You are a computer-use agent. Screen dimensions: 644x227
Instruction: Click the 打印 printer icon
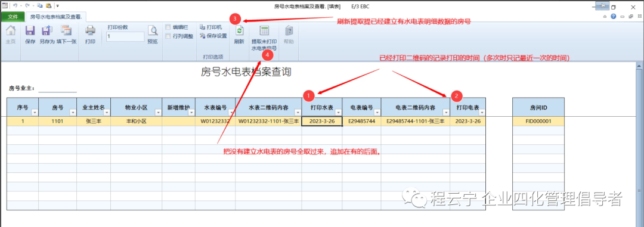coord(91,31)
